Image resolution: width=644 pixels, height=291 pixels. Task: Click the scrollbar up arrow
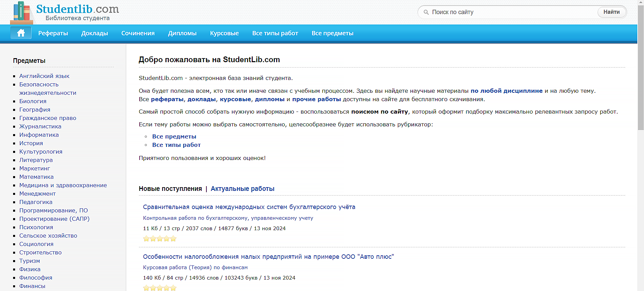[x=641, y=3]
